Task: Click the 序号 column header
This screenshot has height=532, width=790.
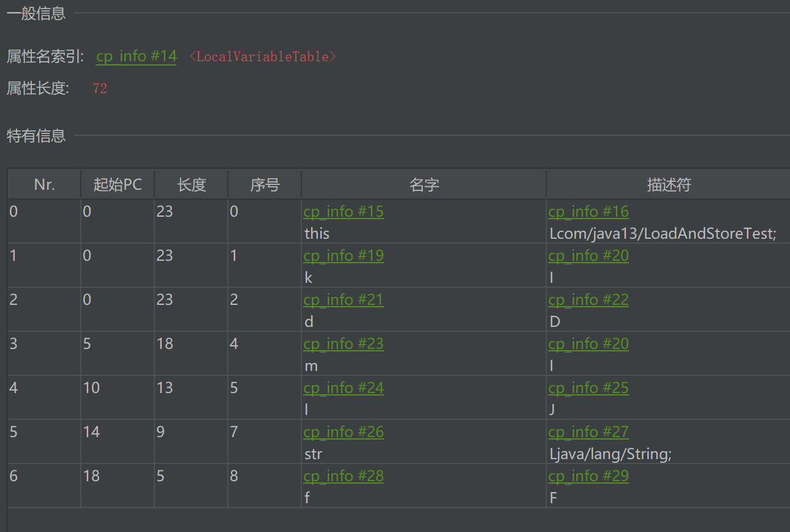Action: pos(265,184)
